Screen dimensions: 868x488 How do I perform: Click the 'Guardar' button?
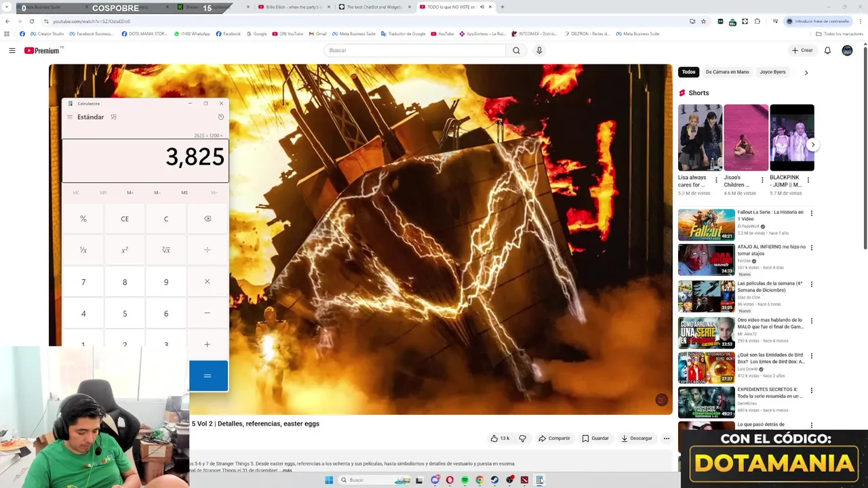(x=595, y=439)
